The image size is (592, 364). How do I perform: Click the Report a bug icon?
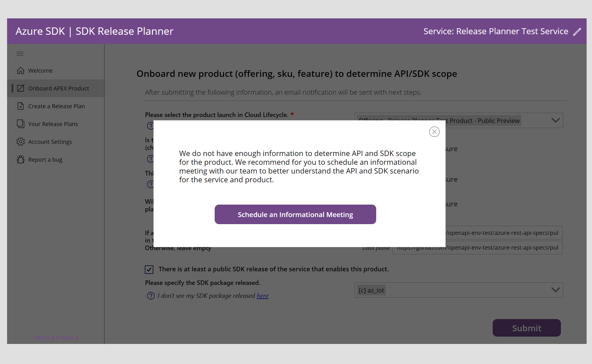tap(21, 159)
